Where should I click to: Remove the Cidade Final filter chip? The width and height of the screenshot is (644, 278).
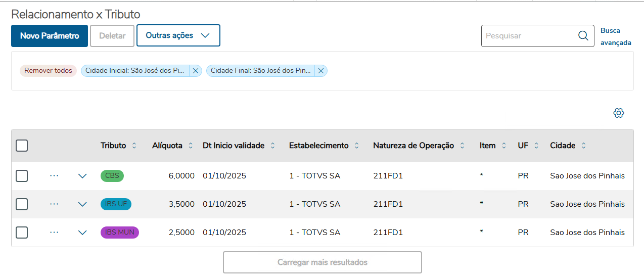click(320, 71)
